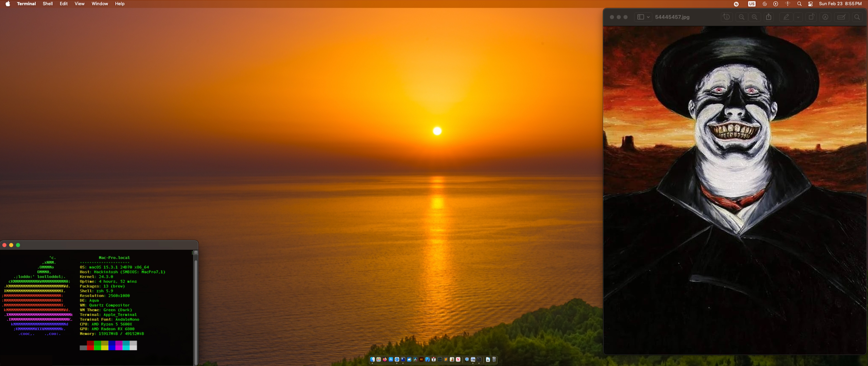Expand the Preview sidebar view options chevron

648,17
